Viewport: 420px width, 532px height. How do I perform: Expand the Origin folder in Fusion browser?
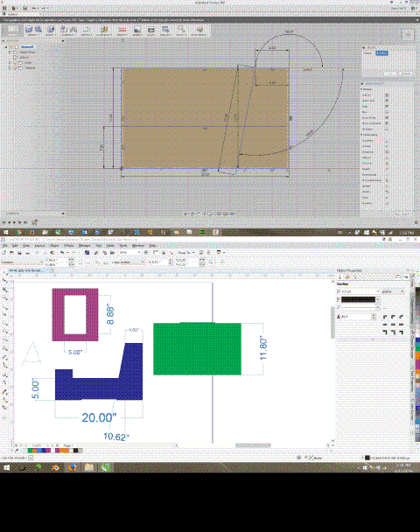coord(10,62)
